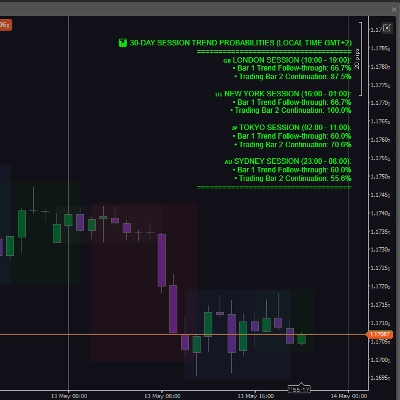Click 'SYDNEY SESSION (23:00 - 08:00)' text
Viewport: 400px width, 400px height.
click(292, 161)
